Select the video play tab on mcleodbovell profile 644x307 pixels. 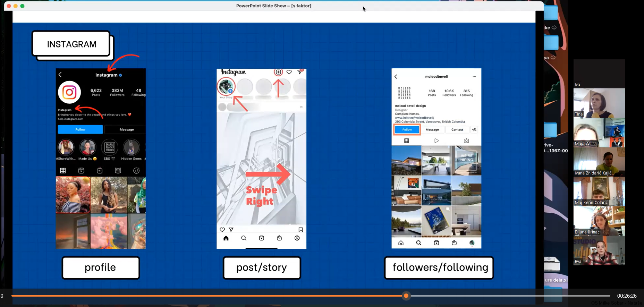(437, 140)
